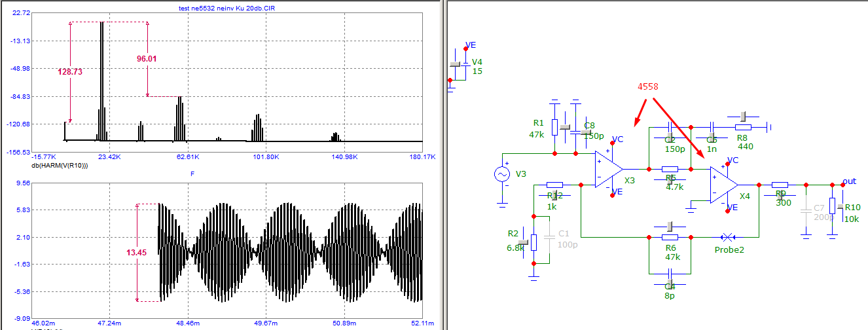
Task: Click the '23.42K' frequency axis value
Action: 109,157
